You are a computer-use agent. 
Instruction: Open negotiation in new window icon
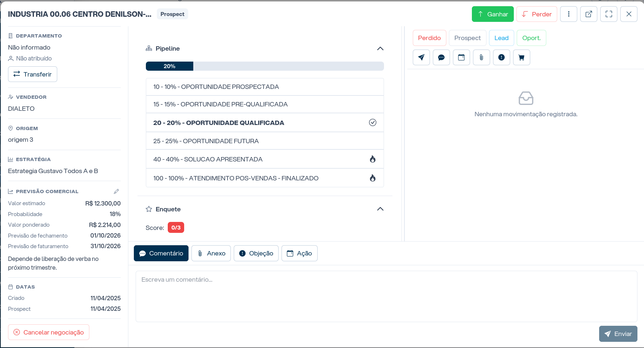click(x=589, y=14)
